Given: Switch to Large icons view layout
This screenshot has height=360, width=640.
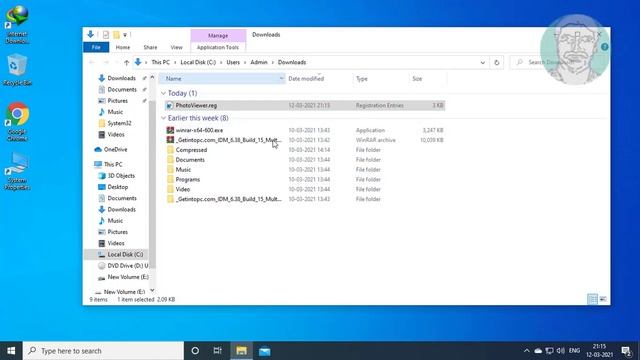Looking at the screenshot, I should click(x=603, y=299).
